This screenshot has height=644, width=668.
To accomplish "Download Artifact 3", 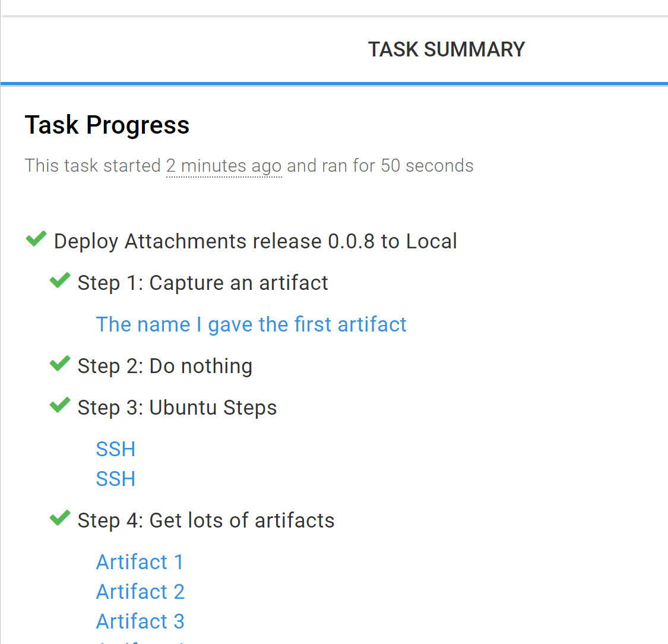I will pos(140,621).
